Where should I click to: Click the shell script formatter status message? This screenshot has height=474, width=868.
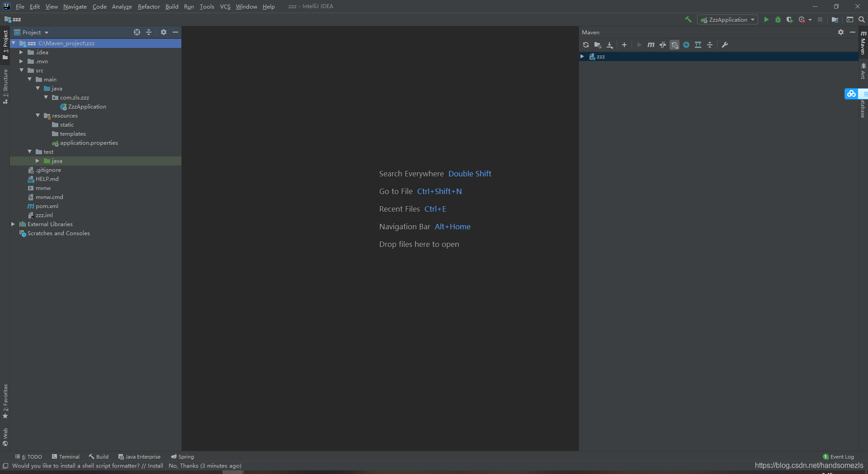point(127,466)
